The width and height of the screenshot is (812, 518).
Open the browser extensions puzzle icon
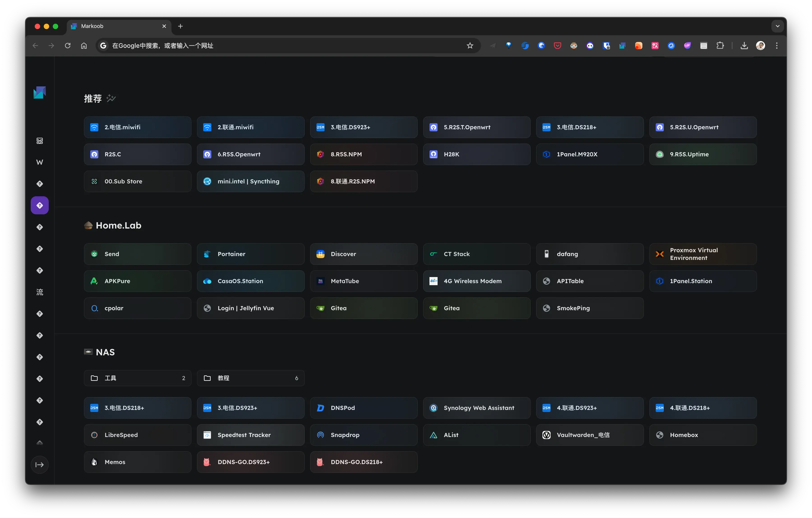[x=720, y=46]
